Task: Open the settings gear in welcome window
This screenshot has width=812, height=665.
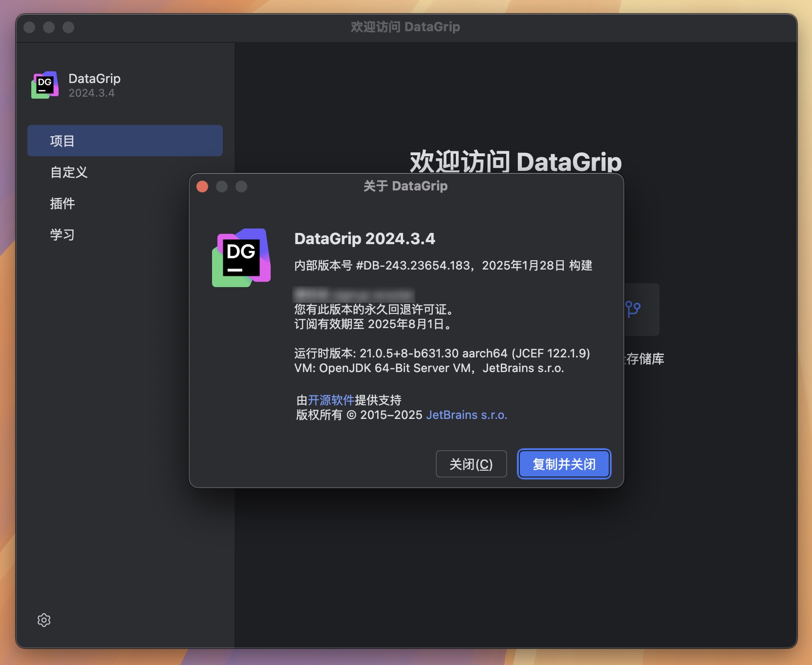Action: click(x=44, y=620)
